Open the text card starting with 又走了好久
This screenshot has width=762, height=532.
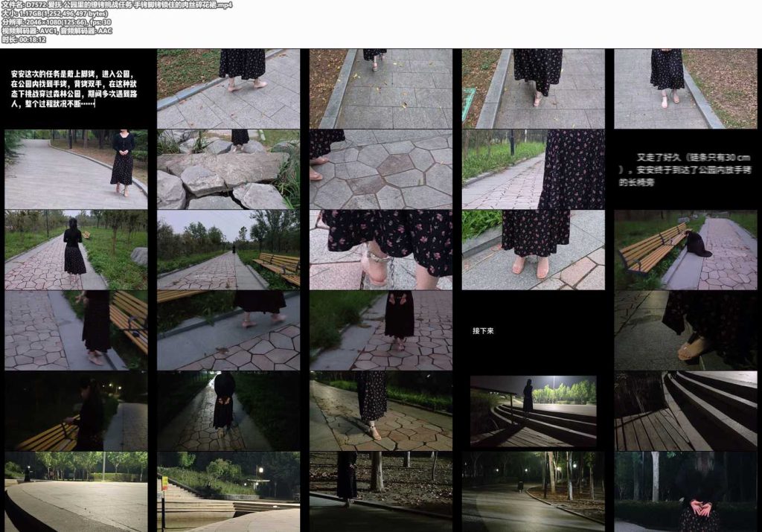tap(685, 169)
